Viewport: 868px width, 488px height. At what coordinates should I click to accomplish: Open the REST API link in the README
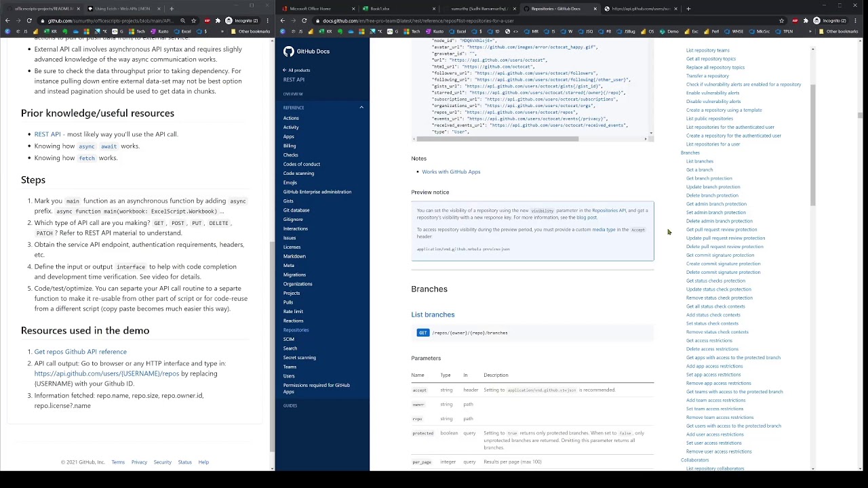(47, 134)
